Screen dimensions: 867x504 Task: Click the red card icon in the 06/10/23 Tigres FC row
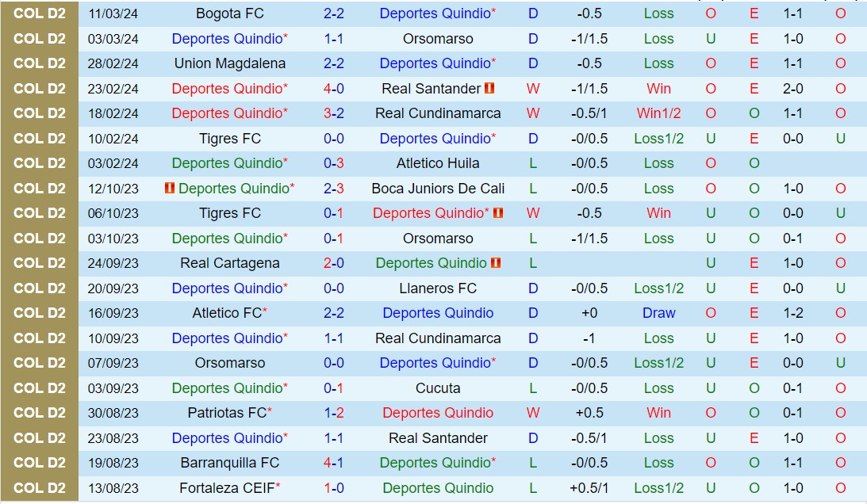[x=498, y=213]
